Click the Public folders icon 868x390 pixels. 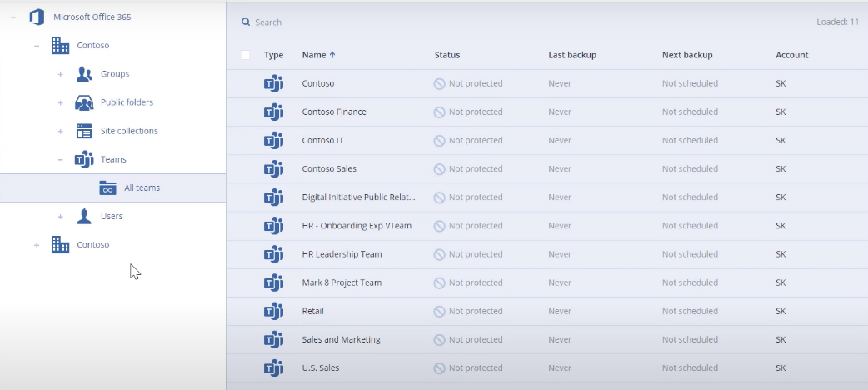84,102
